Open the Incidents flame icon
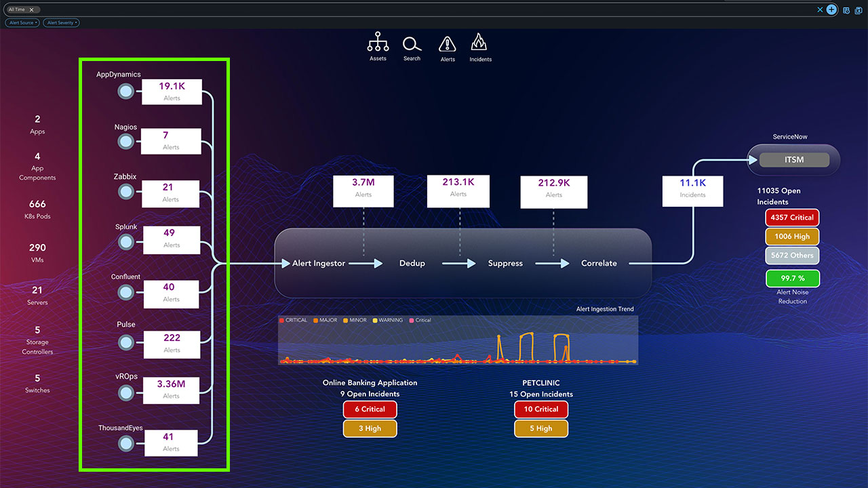Image resolution: width=868 pixels, height=488 pixels. pos(479,43)
